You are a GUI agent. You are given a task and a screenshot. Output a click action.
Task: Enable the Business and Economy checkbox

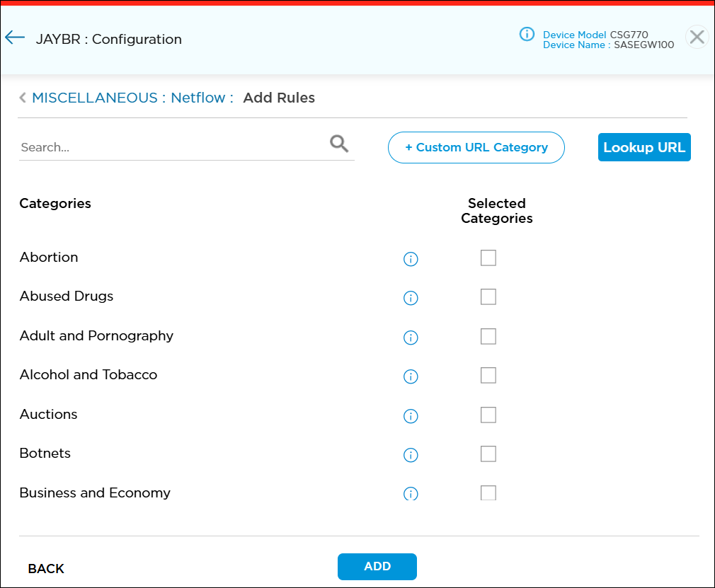coord(488,492)
